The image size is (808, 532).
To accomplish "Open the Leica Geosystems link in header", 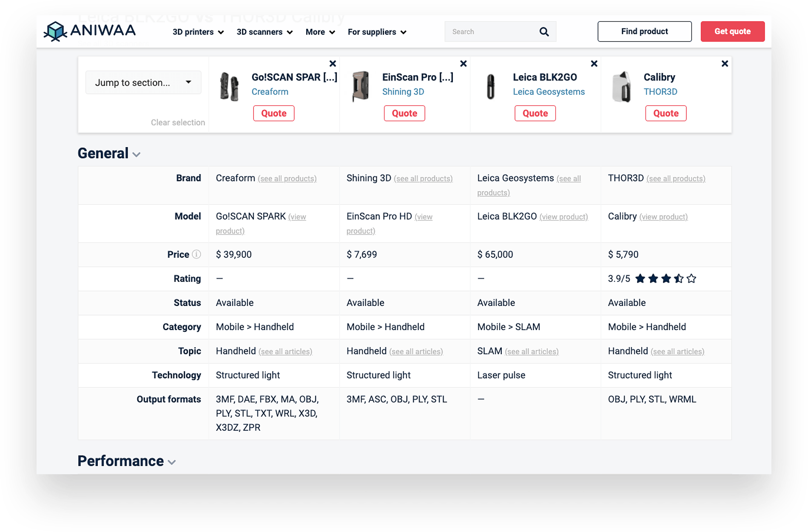I will pos(549,92).
